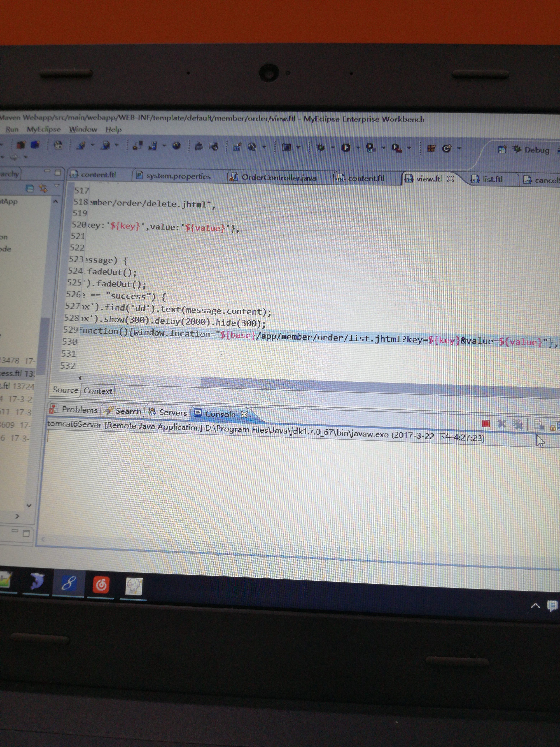
Task: Click the Debug bug icon in toolbar
Action: 321,148
